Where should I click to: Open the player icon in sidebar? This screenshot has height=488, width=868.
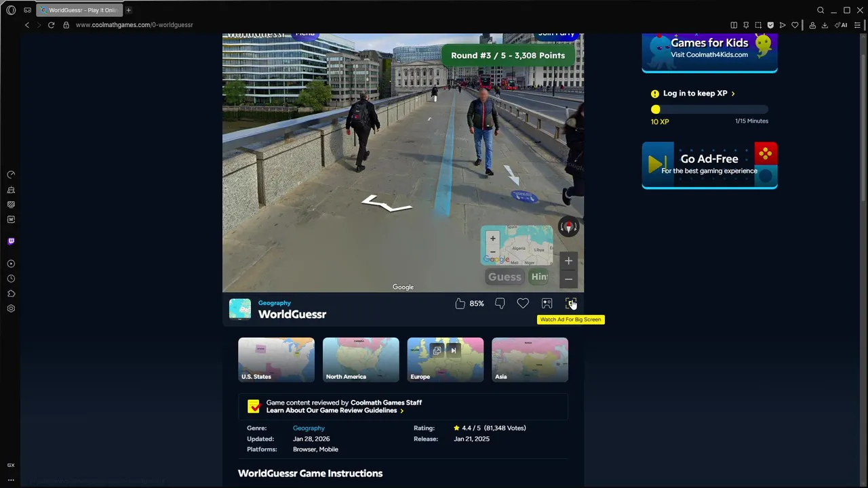tap(11, 264)
